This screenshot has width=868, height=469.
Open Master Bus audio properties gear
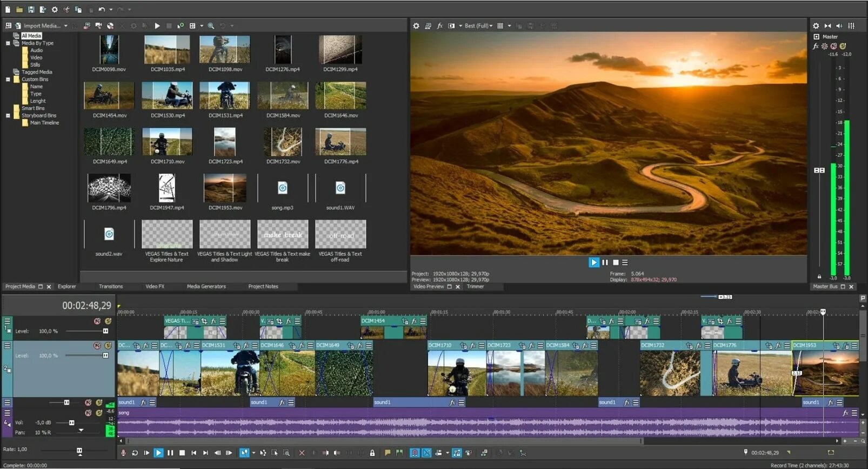click(x=816, y=25)
